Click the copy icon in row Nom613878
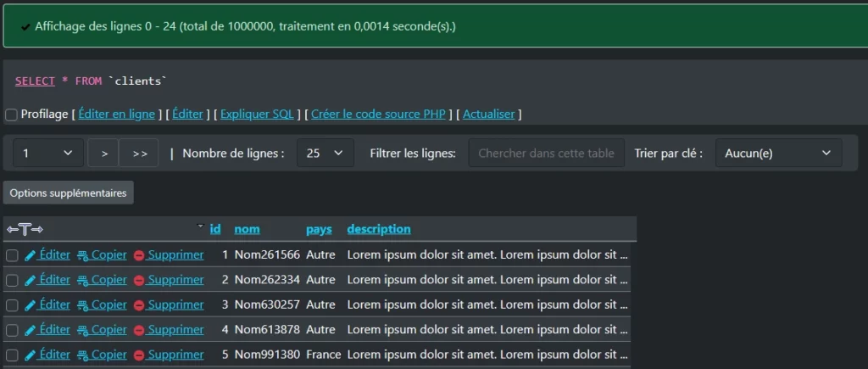Viewport: 868px width, 369px height. pyautogui.click(x=83, y=330)
